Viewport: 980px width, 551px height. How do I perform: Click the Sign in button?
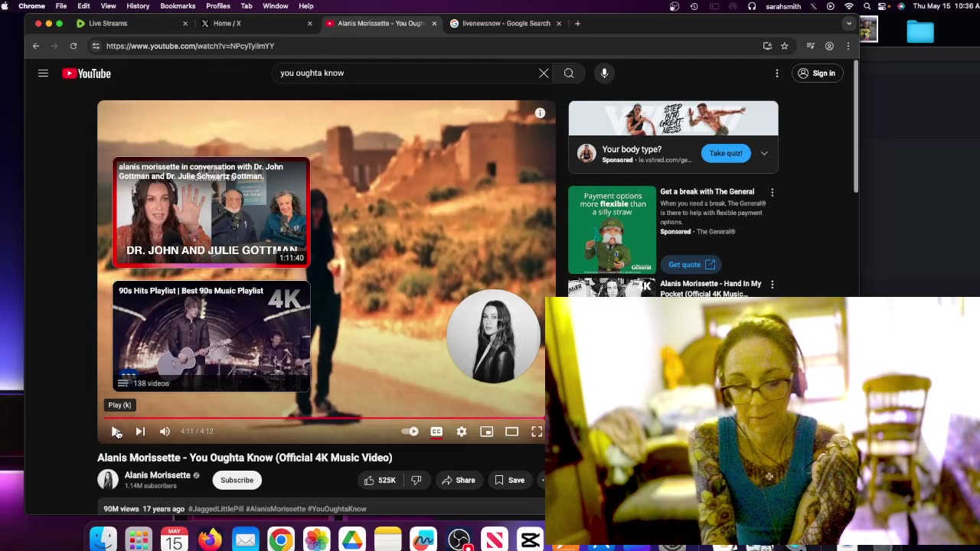[817, 73]
